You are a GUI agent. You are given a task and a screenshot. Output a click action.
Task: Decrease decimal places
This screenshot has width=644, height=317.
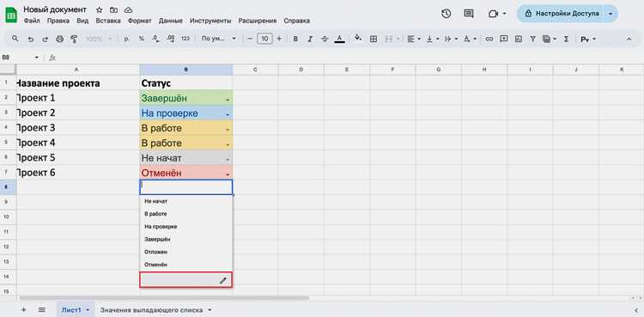pos(155,39)
